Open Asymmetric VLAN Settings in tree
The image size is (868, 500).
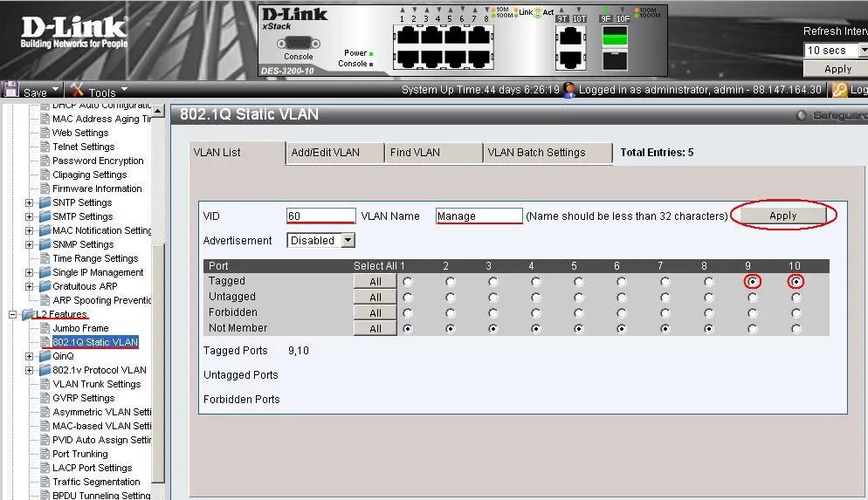click(x=102, y=412)
